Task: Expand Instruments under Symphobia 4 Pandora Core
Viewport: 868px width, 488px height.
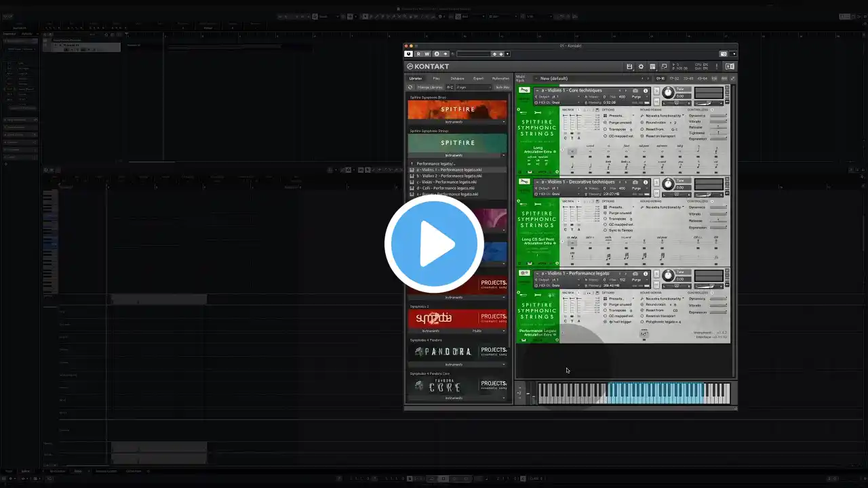Action: [457, 398]
